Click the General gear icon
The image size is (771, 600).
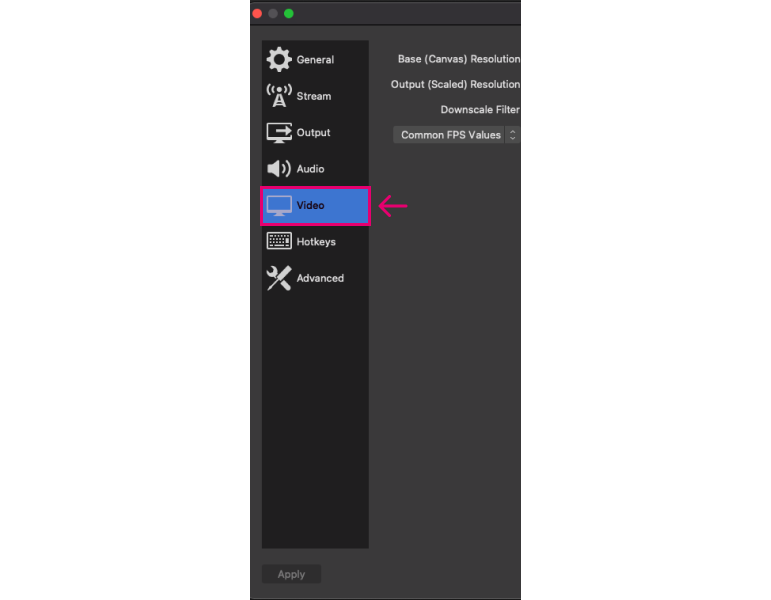click(x=279, y=60)
